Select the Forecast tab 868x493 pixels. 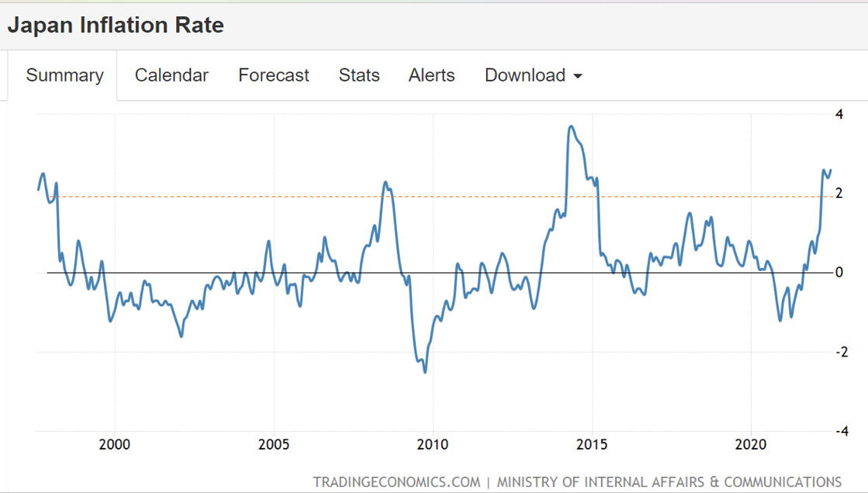pos(273,75)
